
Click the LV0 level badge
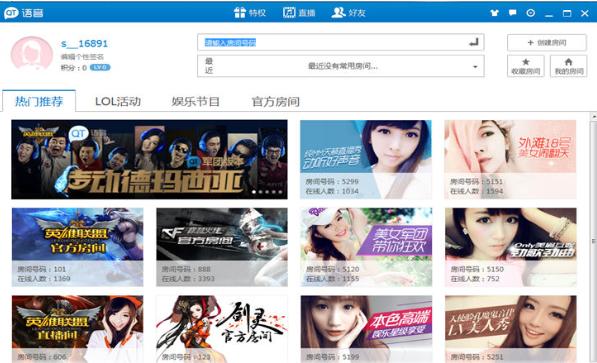click(x=100, y=67)
